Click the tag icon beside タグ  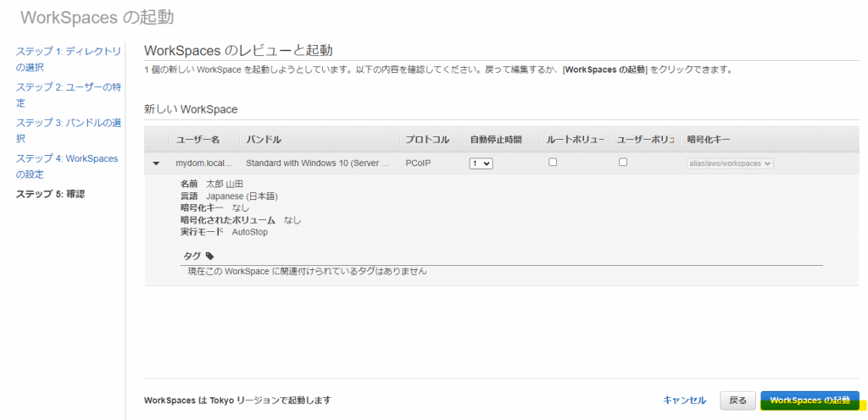[210, 256]
